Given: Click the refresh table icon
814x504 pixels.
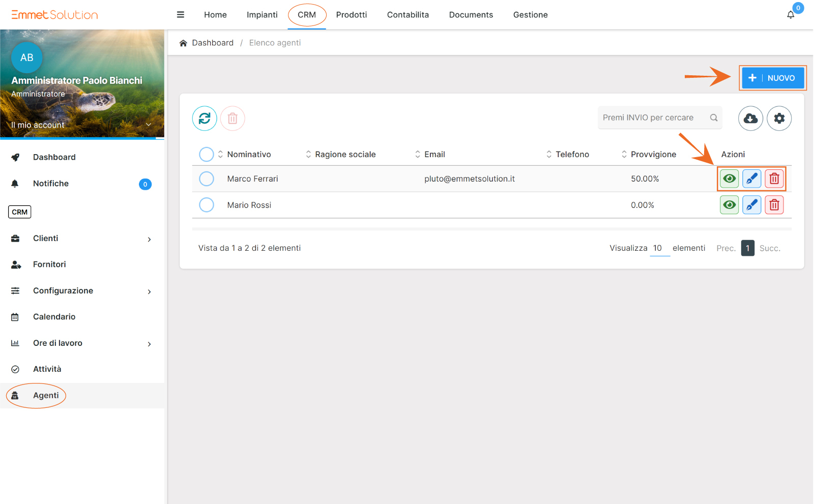Looking at the screenshot, I should coord(205,118).
